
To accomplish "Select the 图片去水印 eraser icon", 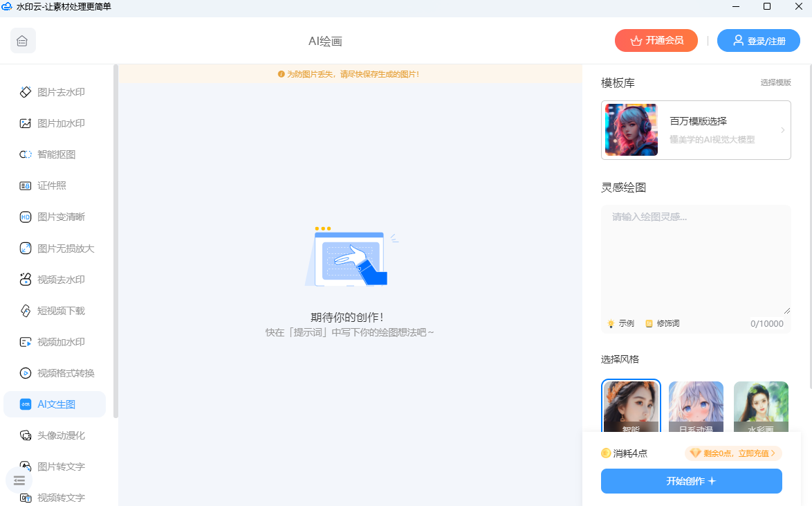I will coord(26,92).
